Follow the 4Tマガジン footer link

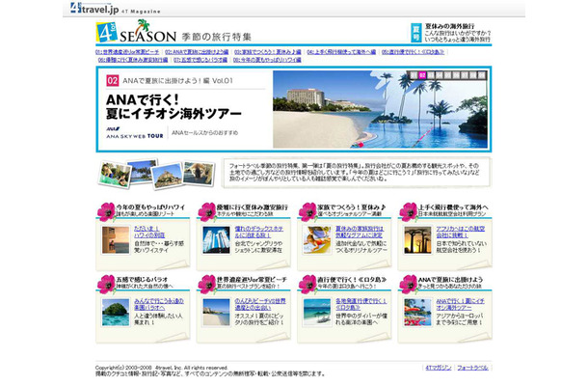click(x=439, y=368)
